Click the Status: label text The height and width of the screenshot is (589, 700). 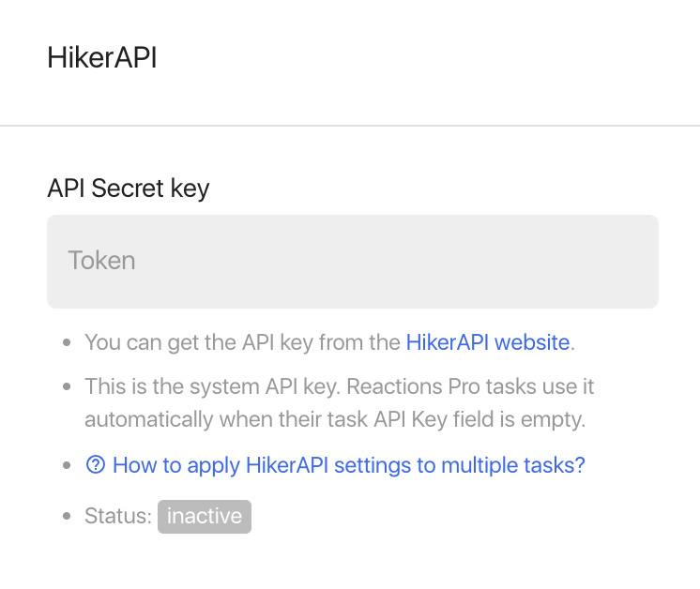[x=118, y=516]
